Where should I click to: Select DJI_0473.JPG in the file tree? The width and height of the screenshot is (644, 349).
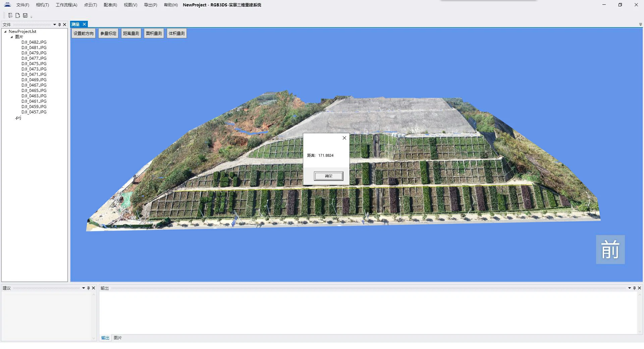tap(34, 69)
